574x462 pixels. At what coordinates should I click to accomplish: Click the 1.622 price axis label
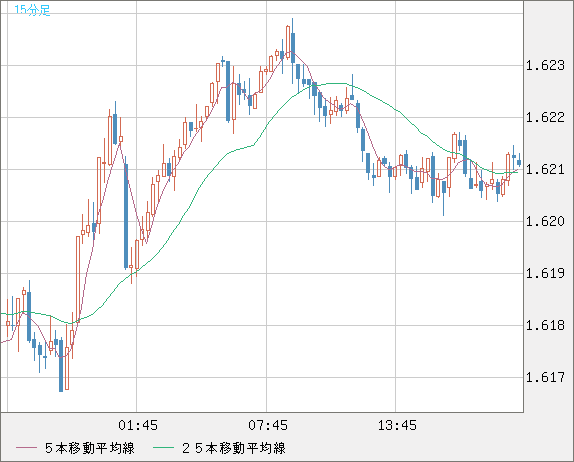(545, 118)
